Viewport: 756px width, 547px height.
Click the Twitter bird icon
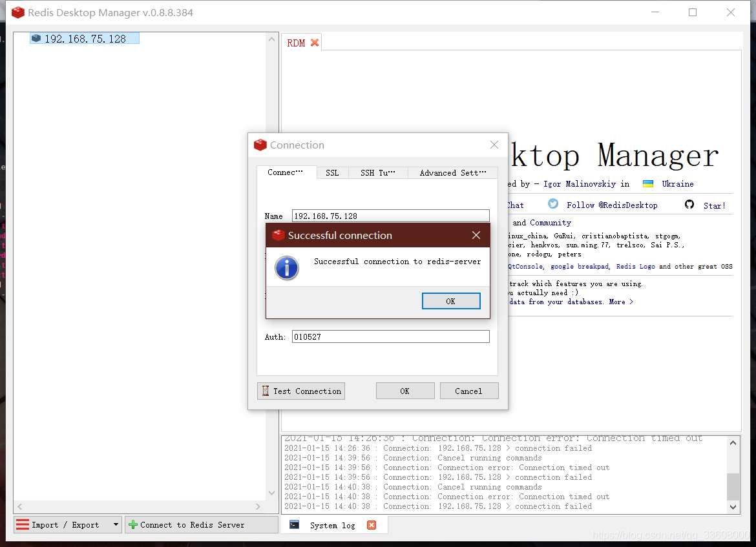pyautogui.click(x=553, y=204)
